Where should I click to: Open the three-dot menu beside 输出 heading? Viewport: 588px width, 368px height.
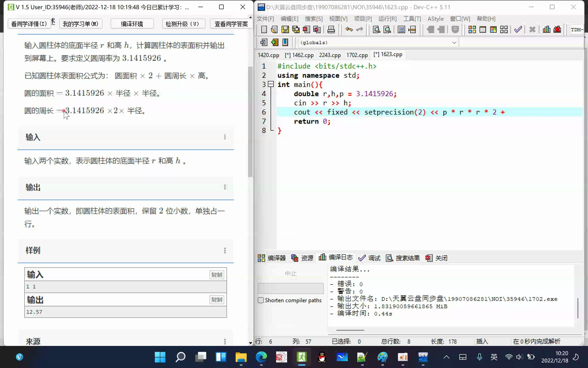225,187
